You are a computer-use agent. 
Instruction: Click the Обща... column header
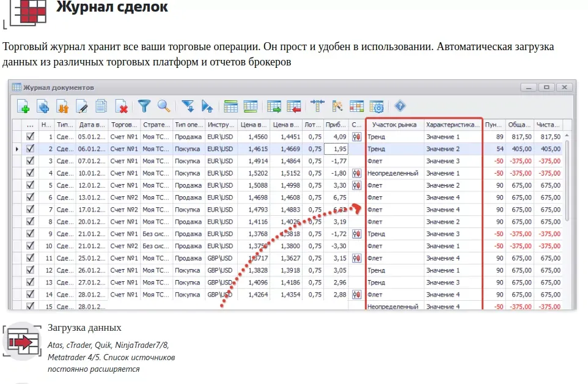(x=520, y=125)
